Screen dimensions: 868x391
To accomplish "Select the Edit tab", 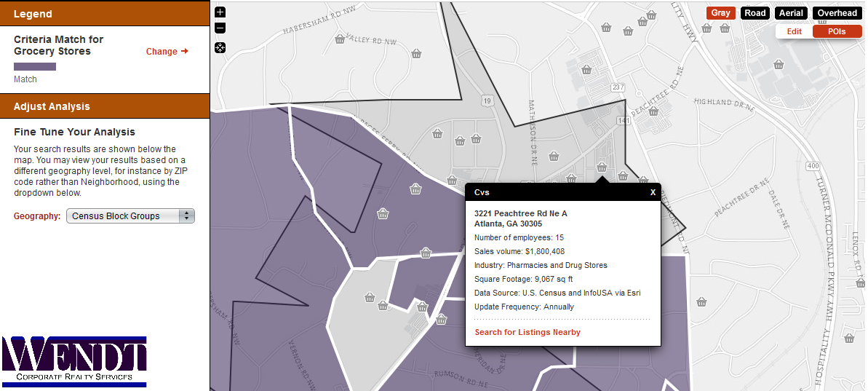I will (794, 31).
